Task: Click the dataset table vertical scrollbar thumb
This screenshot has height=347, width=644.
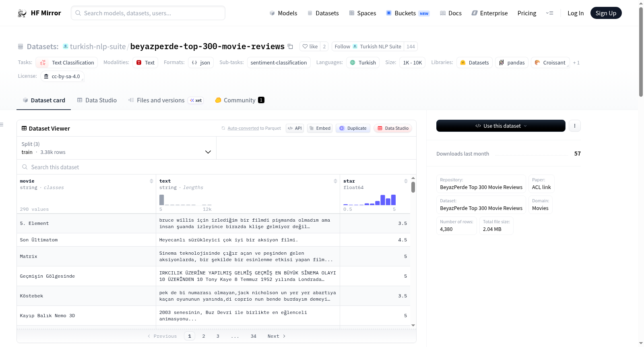Action: (x=413, y=187)
